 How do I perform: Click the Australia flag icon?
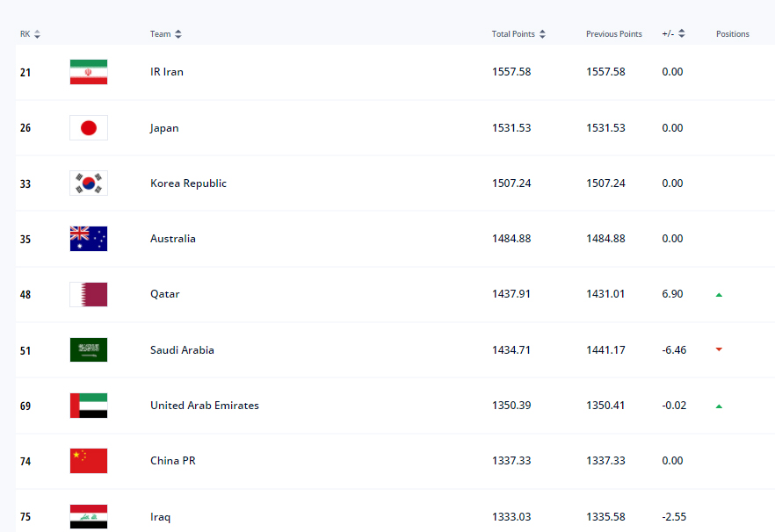pos(89,239)
